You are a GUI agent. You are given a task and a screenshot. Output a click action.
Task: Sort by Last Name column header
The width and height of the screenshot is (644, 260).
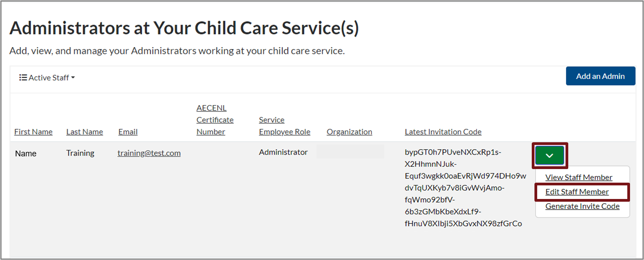pyautogui.click(x=84, y=132)
